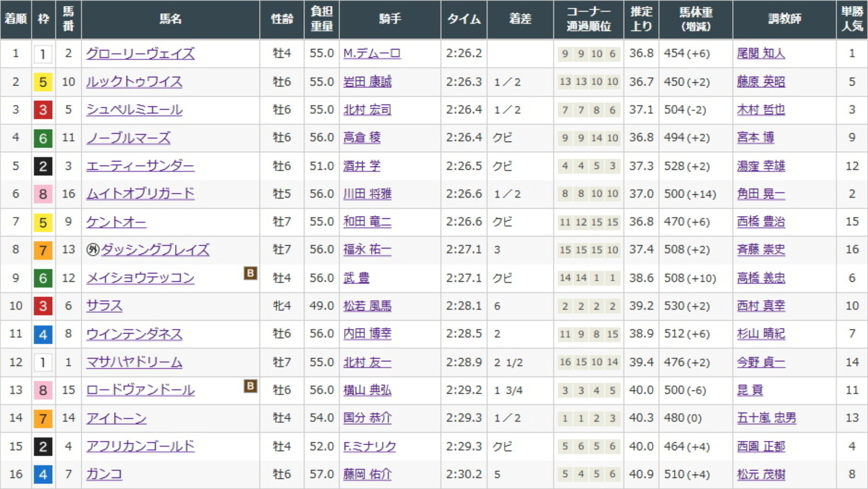868x489 pixels.
Task: Click the 単勝人気 column header
Action: tap(852, 19)
